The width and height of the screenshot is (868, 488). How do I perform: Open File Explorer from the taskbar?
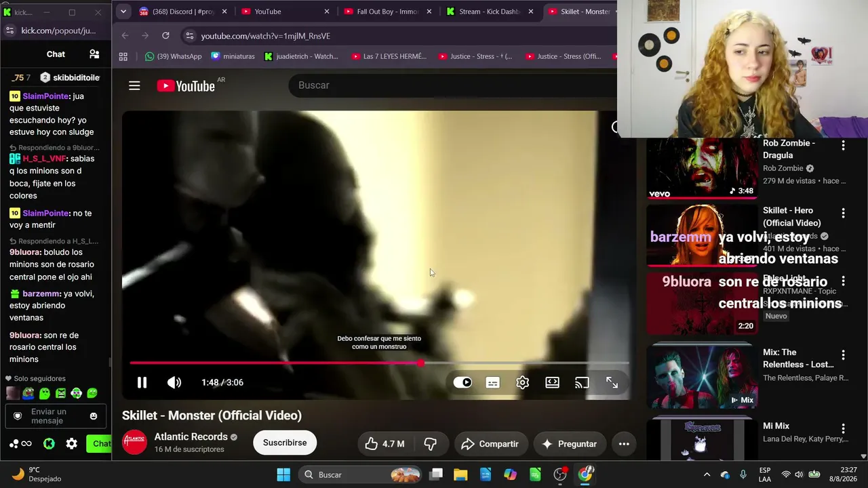point(460,474)
